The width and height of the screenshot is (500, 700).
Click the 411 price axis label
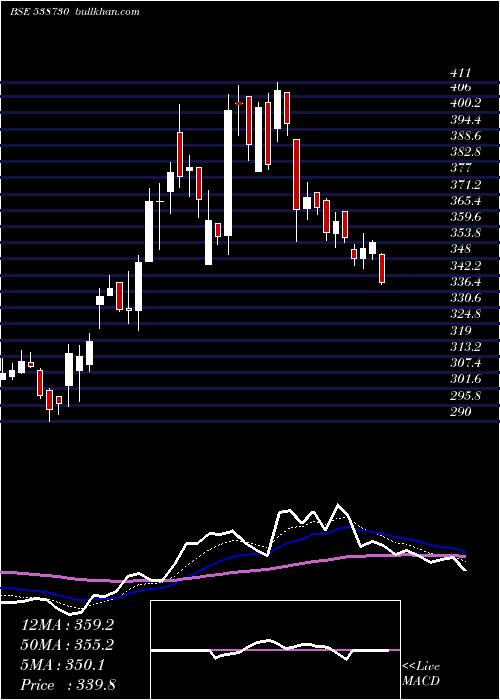tap(461, 73)
